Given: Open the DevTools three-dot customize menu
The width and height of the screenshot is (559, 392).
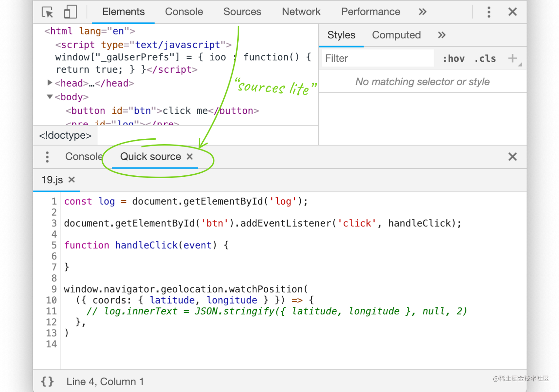Looking at the screenshot, I should point(489,12).
